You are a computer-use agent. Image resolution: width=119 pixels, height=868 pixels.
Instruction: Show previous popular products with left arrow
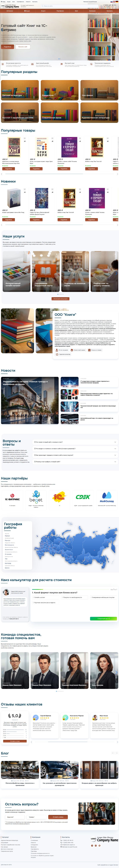pos(2,174)
